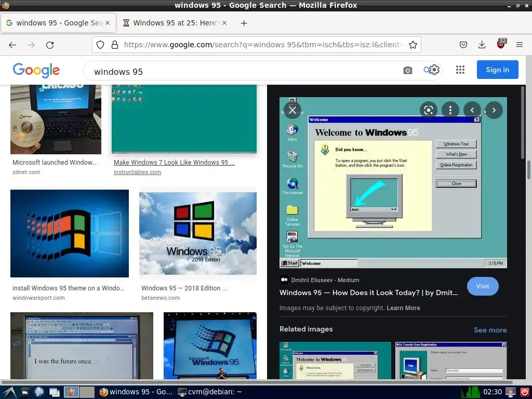Click the instructables.com source link
The width and height of the screenshot is (532, 399).
[137, 172]
